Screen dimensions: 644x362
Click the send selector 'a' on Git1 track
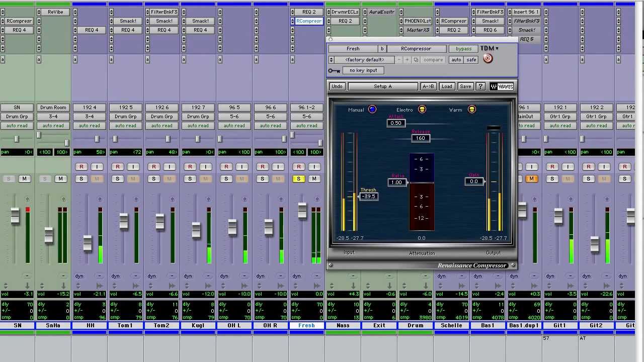pos(546,59)
